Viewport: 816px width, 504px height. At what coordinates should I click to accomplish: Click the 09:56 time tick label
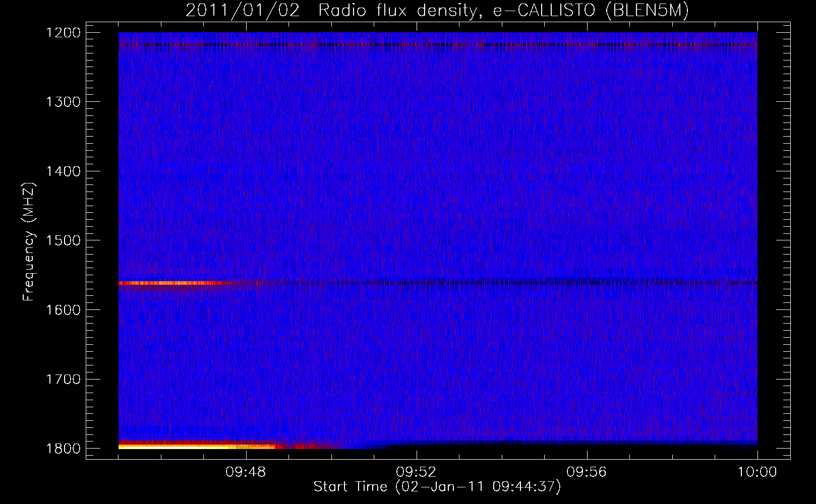(x=587, y=472)
